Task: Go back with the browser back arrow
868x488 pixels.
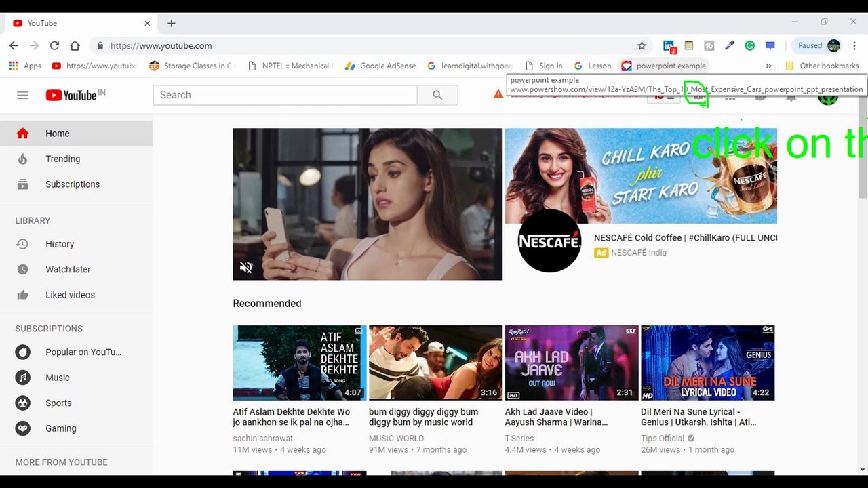Action: pos(14,45)
